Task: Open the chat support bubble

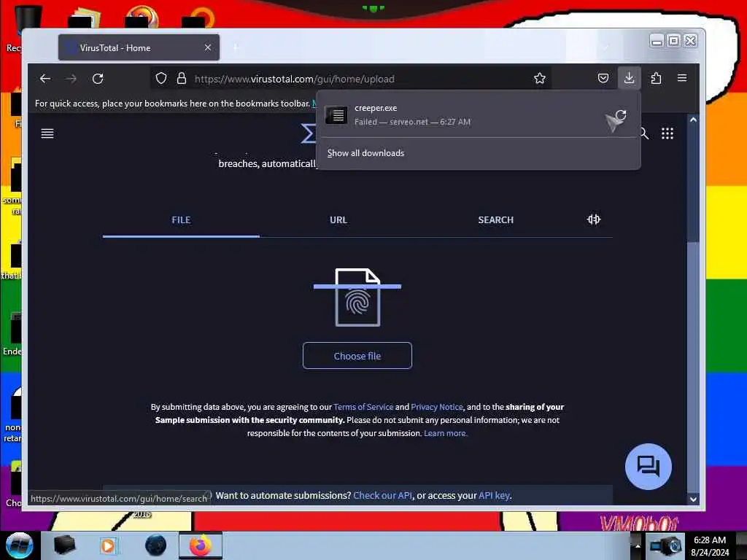Action: tap(649, 466)
